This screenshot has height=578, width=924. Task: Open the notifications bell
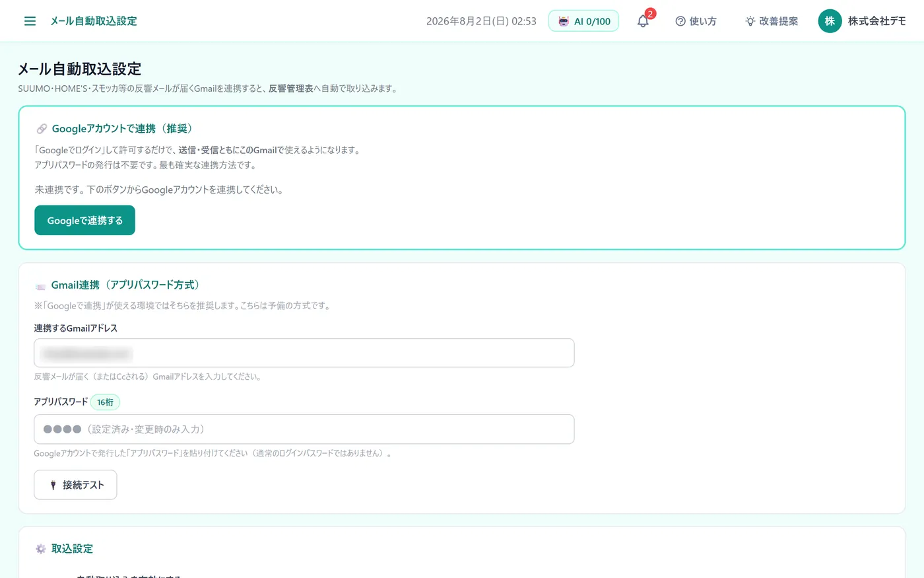tap(643, 21)
